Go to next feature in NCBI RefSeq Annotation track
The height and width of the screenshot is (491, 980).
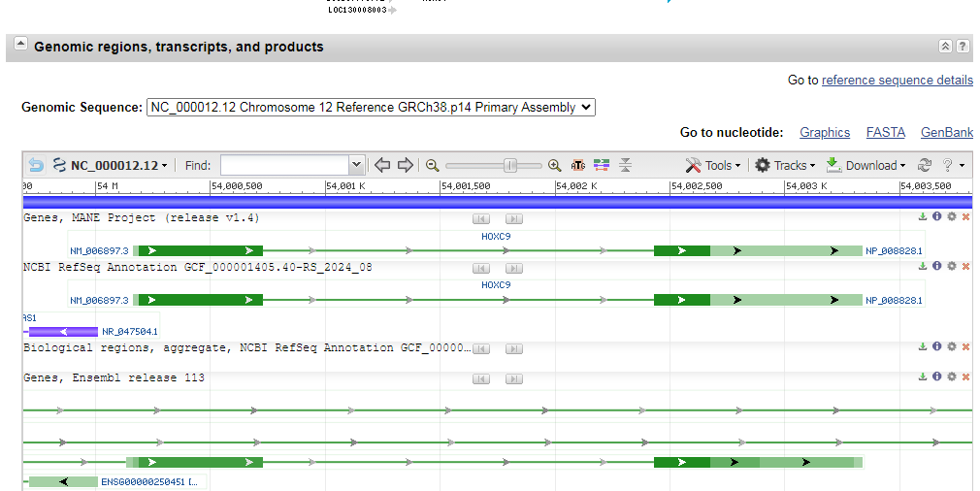click(x=513, y=268)
